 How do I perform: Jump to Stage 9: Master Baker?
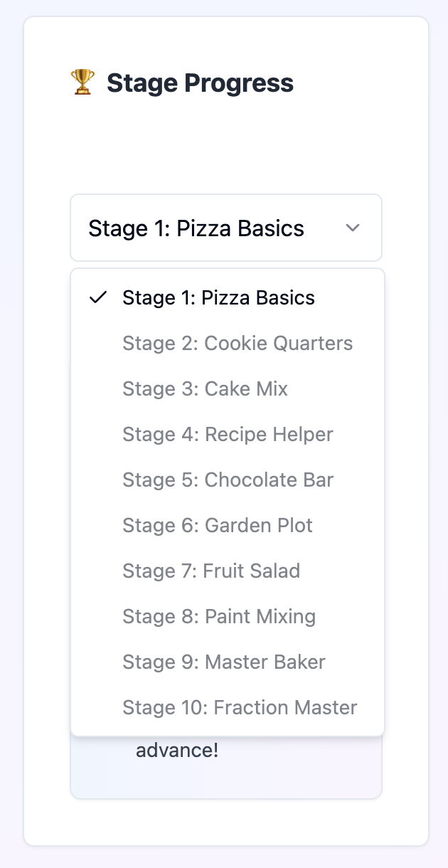224,662
